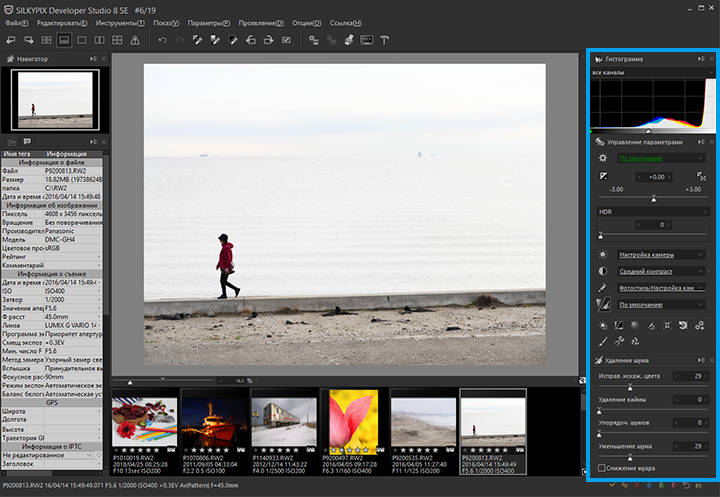Viewport: 720px width, 497px height.
Task: Click the gray sphere highlight controller icon
Action: pos(635,325)
